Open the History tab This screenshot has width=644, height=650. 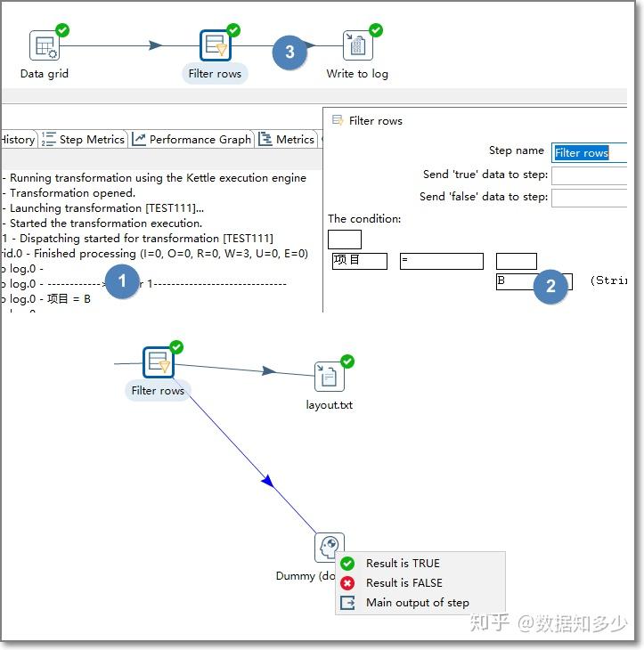click(18, 139)
